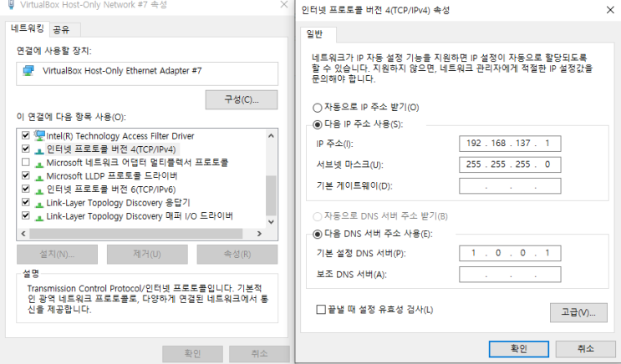
Task: Select the Intel(R) Technology Access Filter Driver row text
Action: point(120,136)
